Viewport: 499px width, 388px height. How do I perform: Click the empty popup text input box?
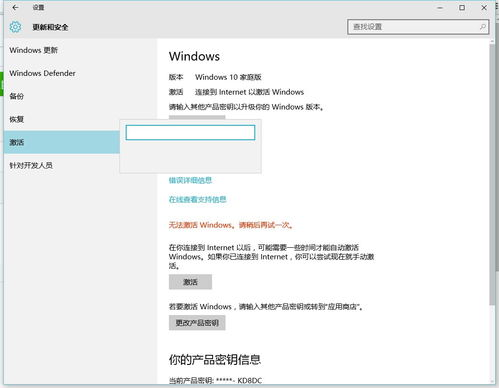[x=190, y=133]
